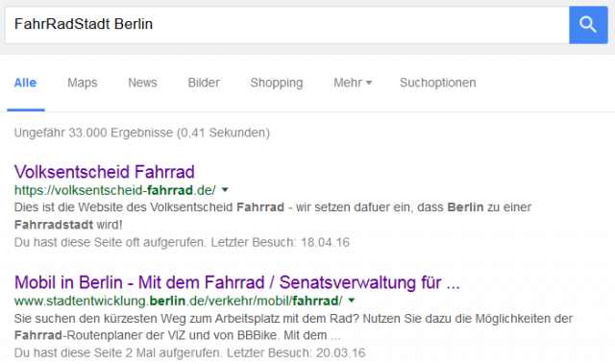Click the stadtentwicklung.berlin.de green URL

pyautogui.click(x=178, y=301)
